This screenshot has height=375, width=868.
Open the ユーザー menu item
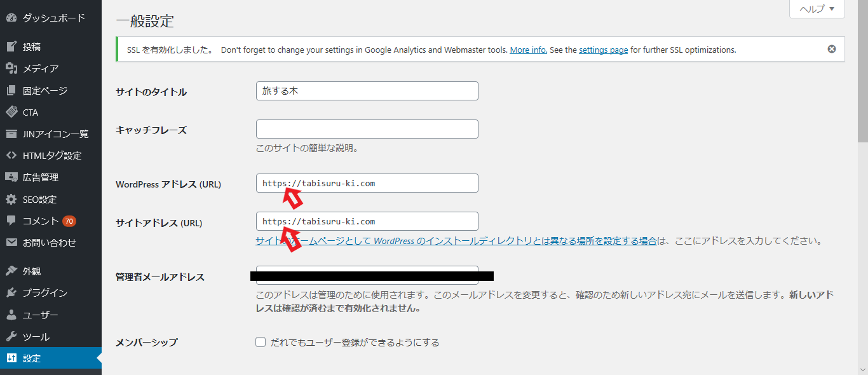41,315
